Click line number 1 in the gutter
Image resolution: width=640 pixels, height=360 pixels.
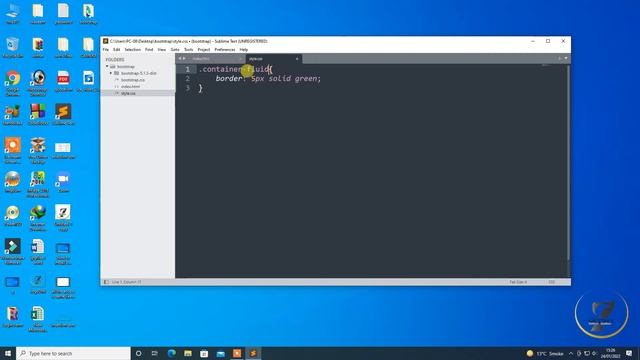187,69
